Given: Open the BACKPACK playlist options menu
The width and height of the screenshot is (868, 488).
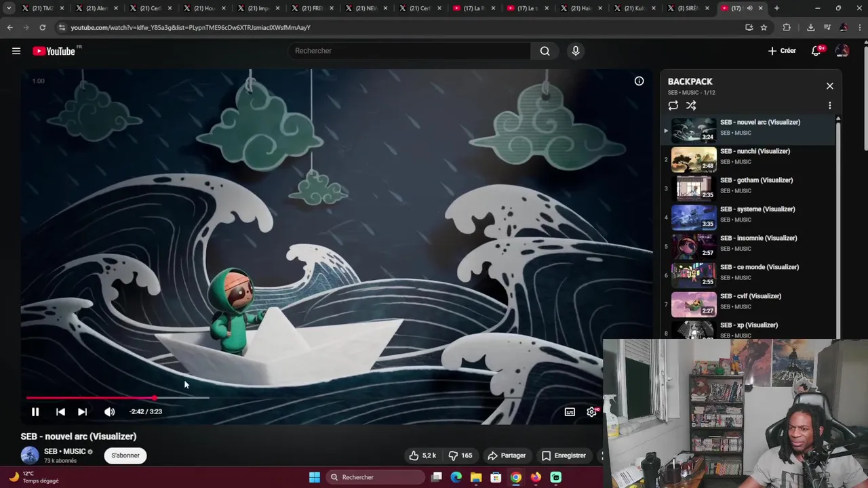Looking at the screenshot, I should pos(829,106).
